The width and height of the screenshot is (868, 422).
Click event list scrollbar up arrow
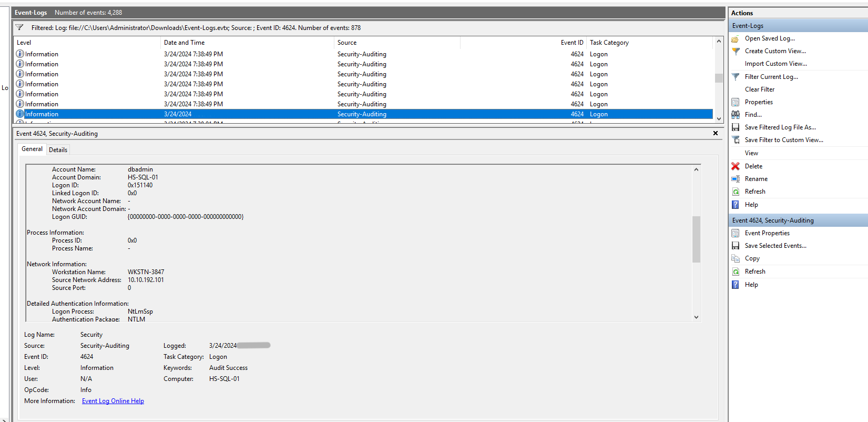[719, 41]
